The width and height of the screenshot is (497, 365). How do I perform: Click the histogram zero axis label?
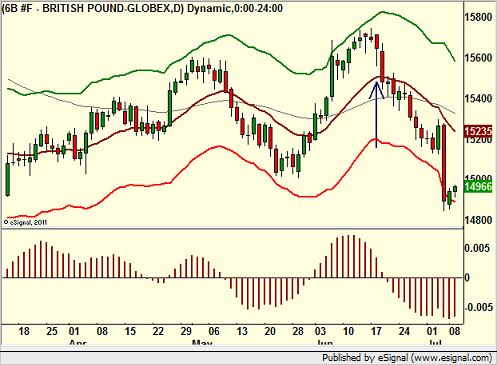pyautogui.click(x=467, y=278)
